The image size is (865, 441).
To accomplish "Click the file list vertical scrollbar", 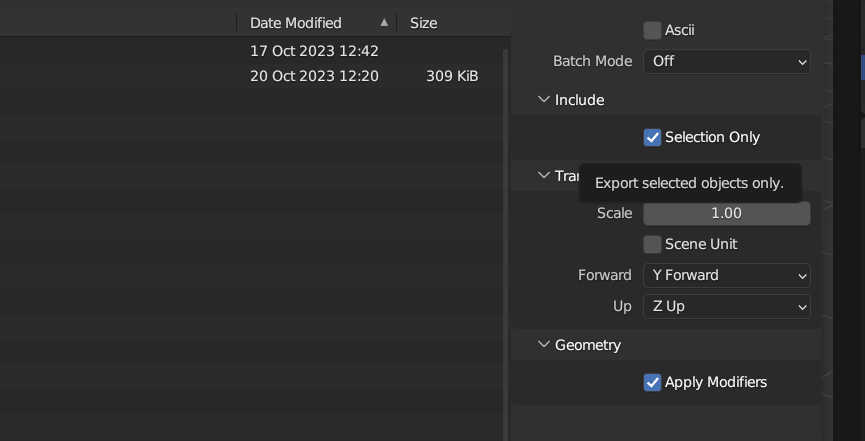I will [x=505, y=200].
